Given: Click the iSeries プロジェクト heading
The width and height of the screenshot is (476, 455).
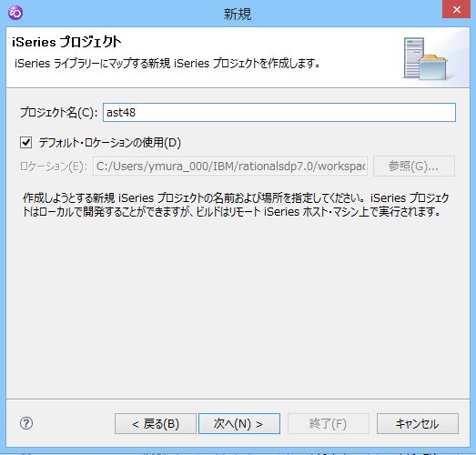Looking at the screenshot, I should coord(66,42).
